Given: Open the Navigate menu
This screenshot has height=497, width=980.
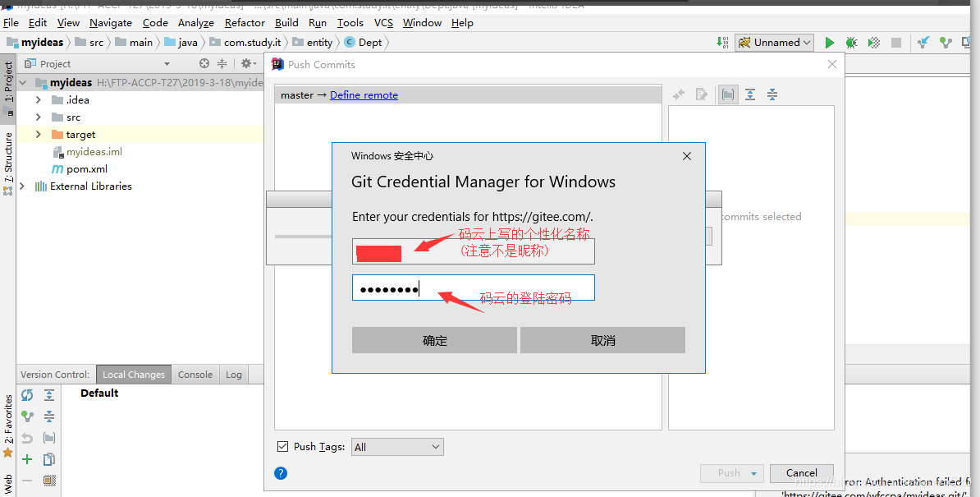Looking at the screenshot, I should point(111,22).
